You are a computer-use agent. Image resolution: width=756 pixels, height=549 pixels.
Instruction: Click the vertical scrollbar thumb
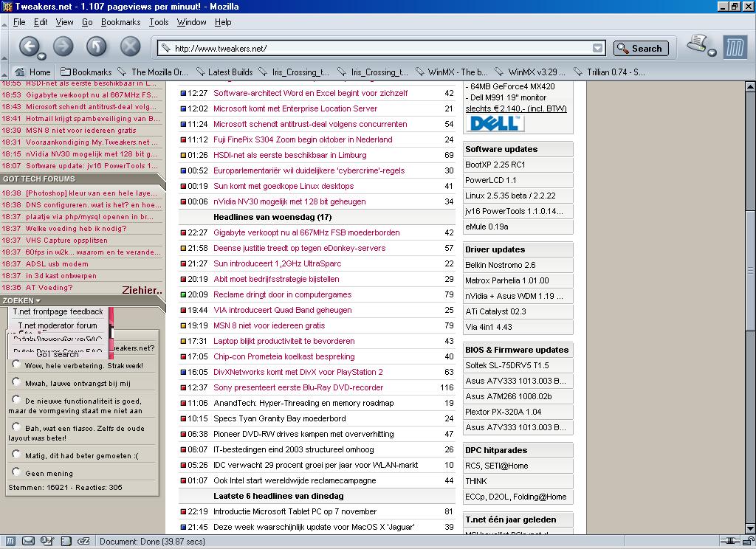point(750,271)
